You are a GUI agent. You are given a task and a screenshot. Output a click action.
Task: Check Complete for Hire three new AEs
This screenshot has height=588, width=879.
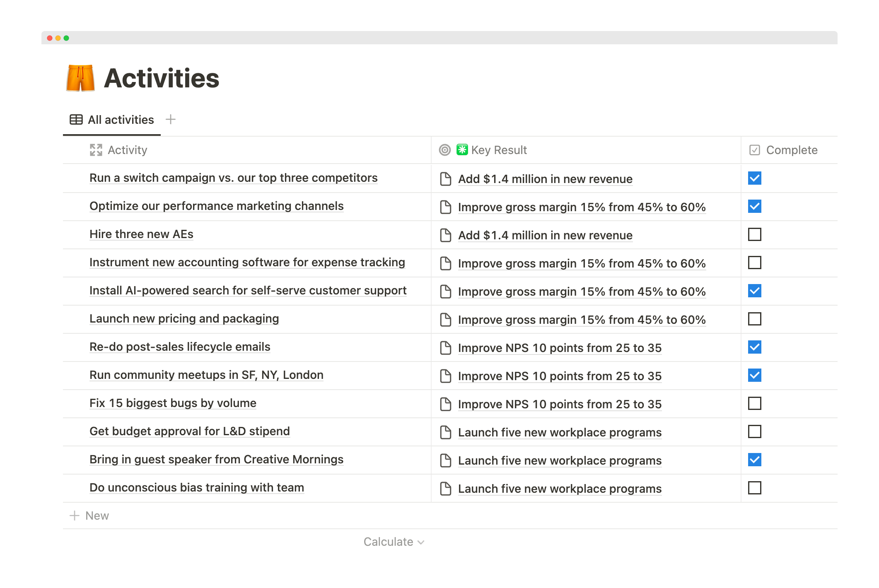tap(755, 234)
